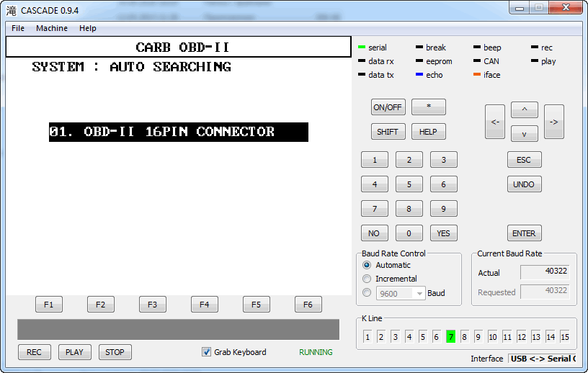588x373 pixels.
Task: Click the NO keypad button
Action: pyautogui.click(x=375, y=233)
